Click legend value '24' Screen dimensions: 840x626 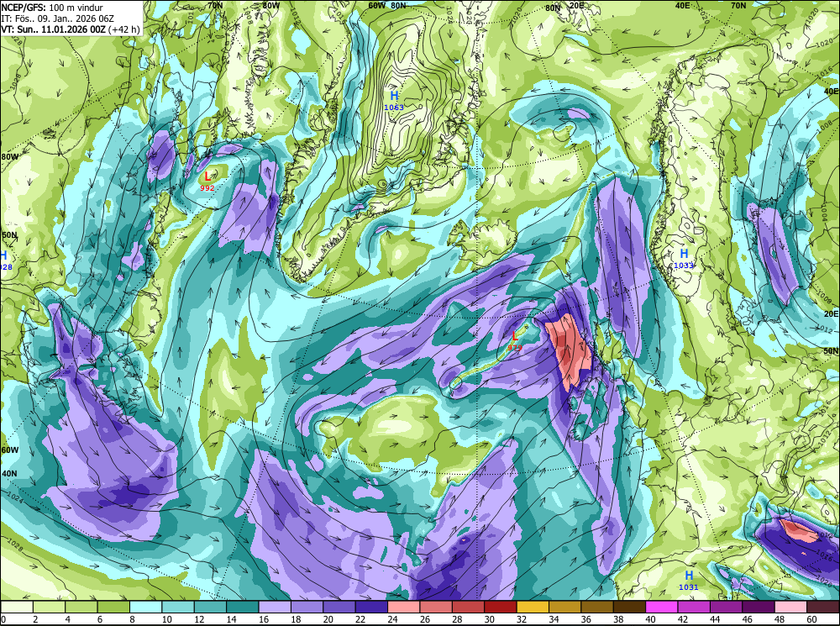pyautogui.click(x=392, y=619)
